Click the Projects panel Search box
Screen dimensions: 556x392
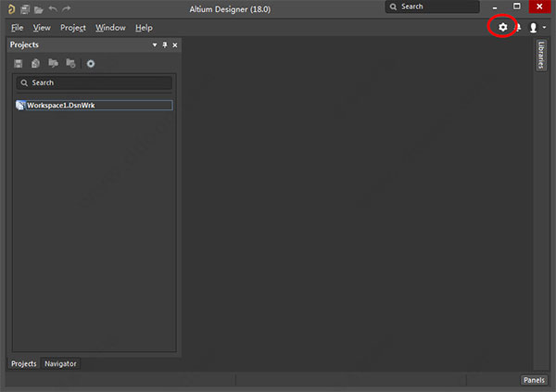click(x=95, y=82)
